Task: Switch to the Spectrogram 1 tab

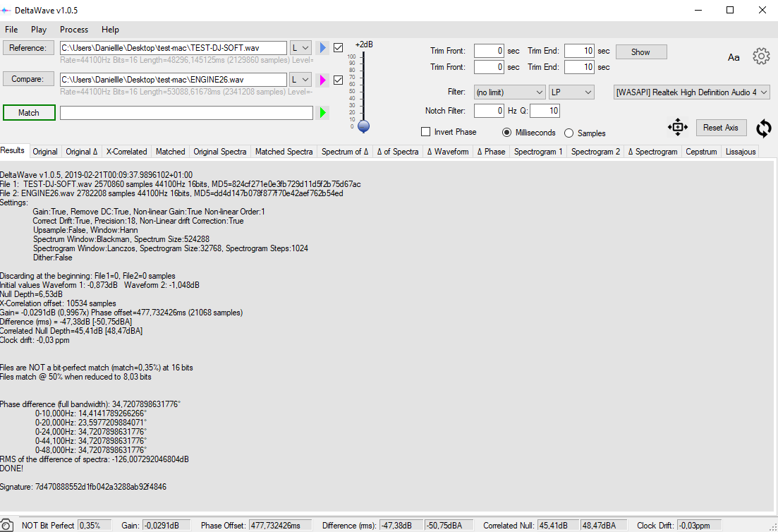Action: pos(538,152)
